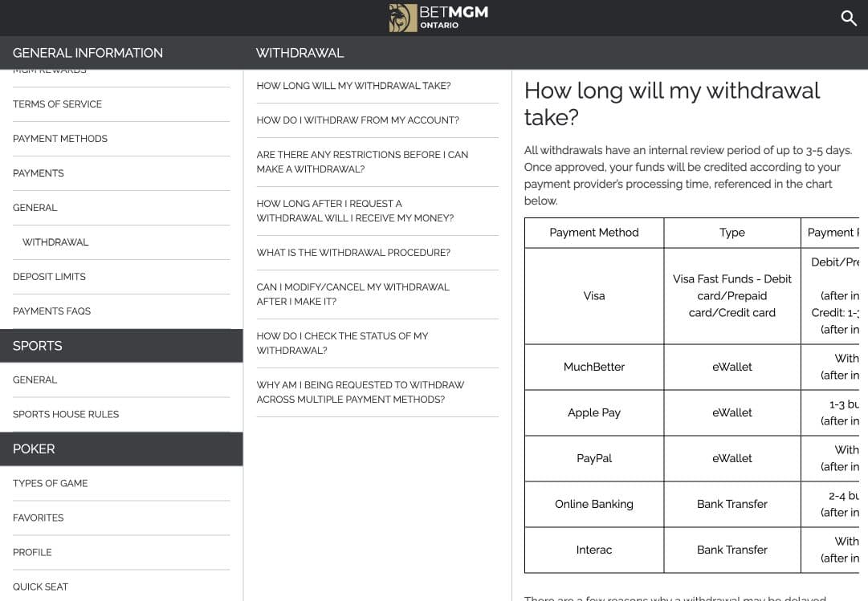Open the Poker section header
The width and height of the screenshot is (868, 601).
click(x=121, y=449)
